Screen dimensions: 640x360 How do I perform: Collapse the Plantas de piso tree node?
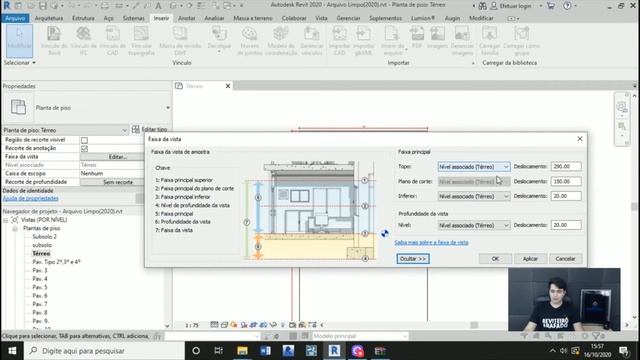click(15, 229)
